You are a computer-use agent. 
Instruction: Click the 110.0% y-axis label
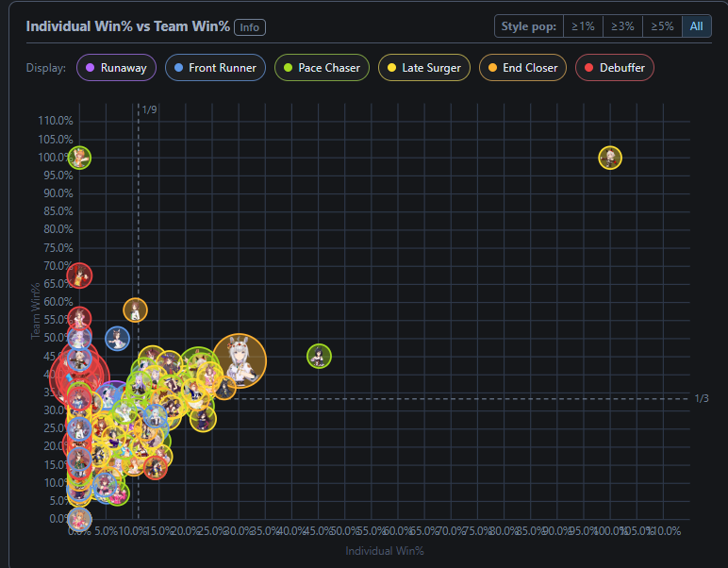click(56, 121)
